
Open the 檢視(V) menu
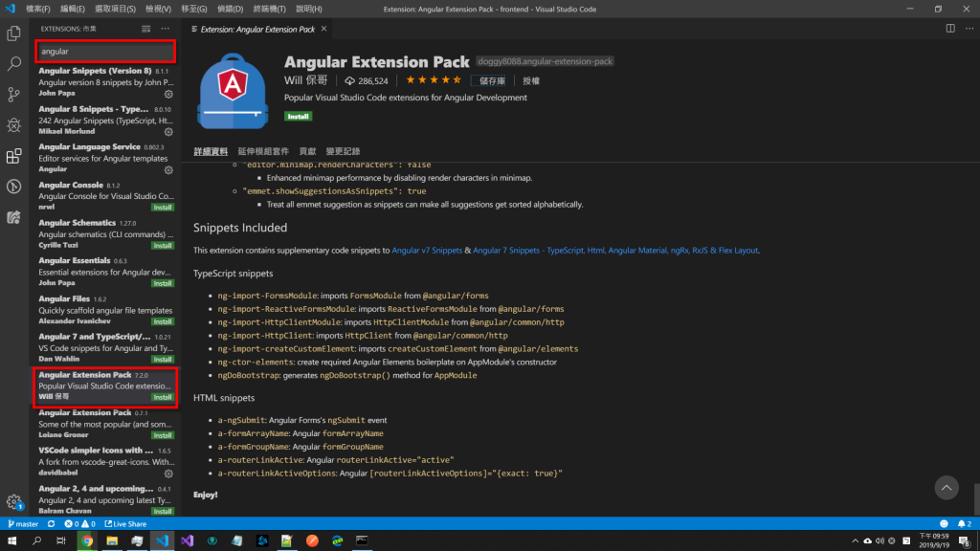[x=158, y=9]
